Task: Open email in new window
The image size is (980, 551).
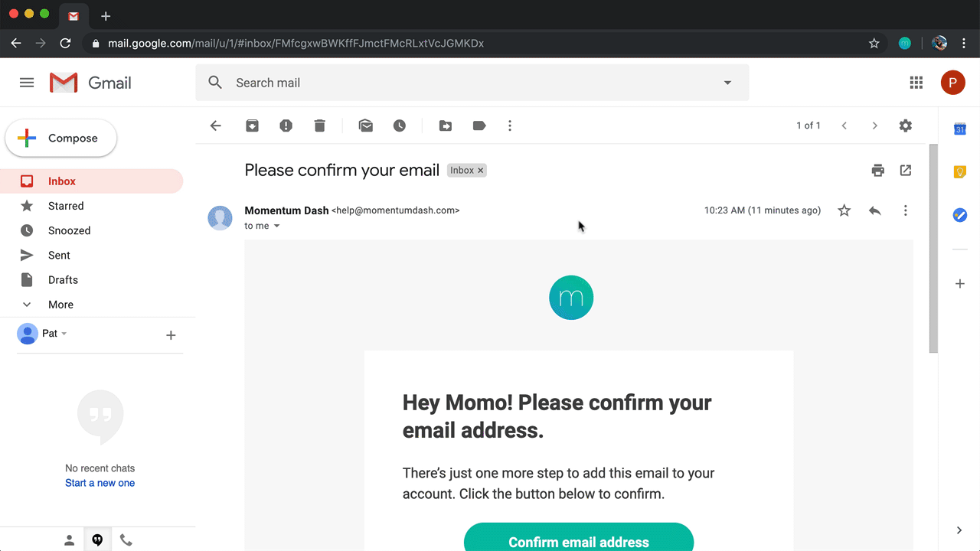Action: (906, 170)
